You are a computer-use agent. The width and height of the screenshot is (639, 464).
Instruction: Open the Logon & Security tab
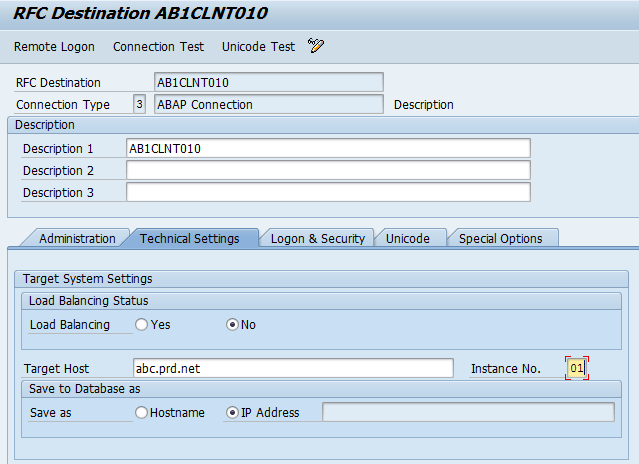pyautogui.click(x=317, y=239)
